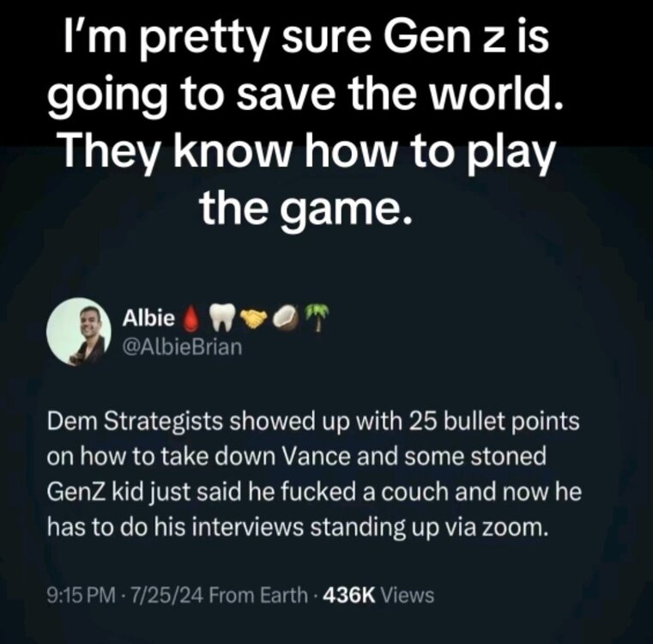
Task: Click the display name Albie
Action: (148, 319)
